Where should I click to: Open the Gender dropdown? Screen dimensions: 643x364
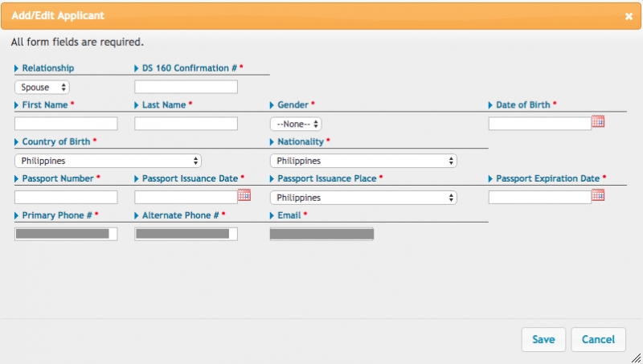click(296, 124)
